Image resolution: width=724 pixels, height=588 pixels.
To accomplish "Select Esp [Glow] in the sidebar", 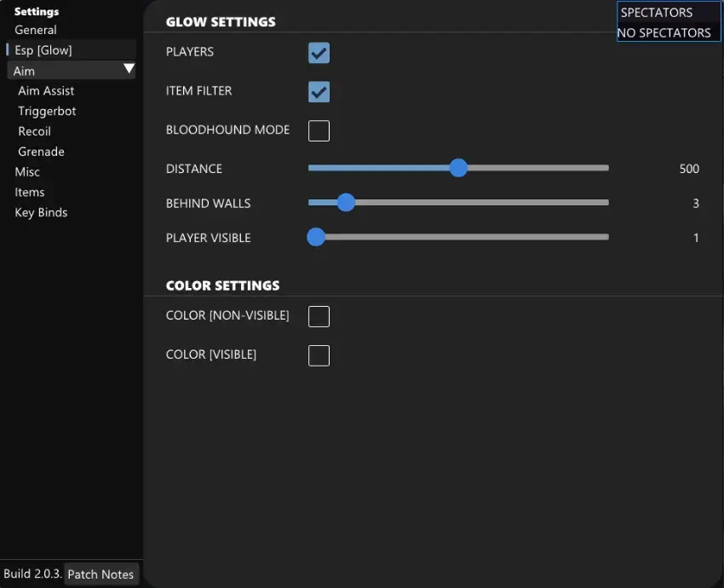I will pos(43,50).
